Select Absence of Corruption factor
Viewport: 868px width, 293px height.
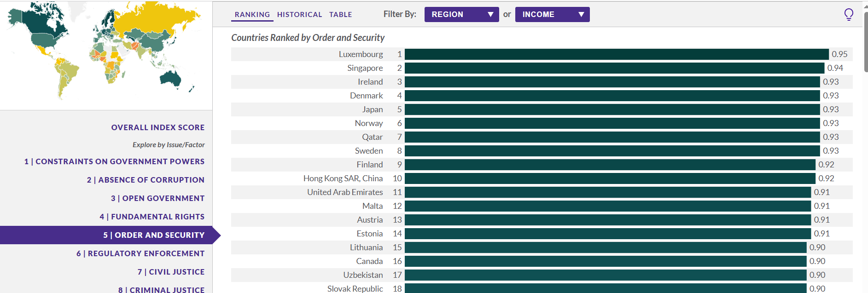(146, 180)
